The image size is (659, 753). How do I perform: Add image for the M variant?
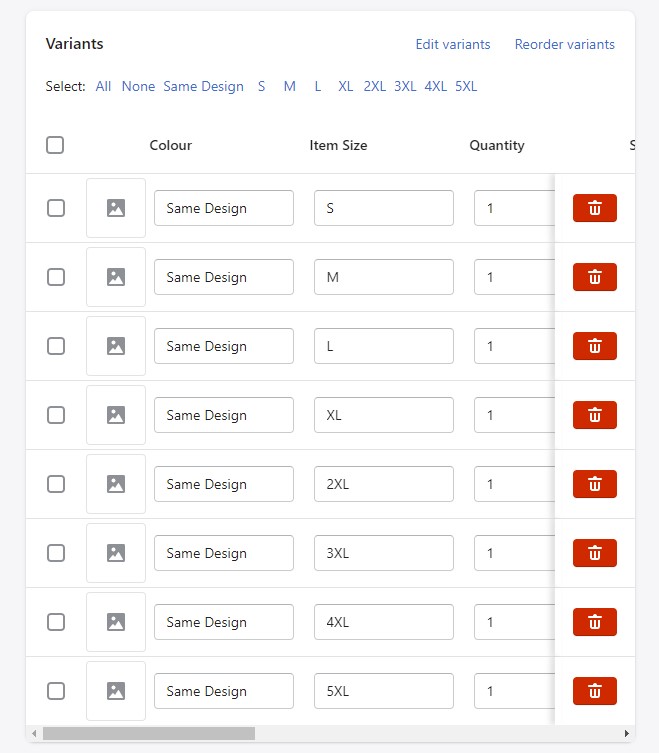click(116, 277)
